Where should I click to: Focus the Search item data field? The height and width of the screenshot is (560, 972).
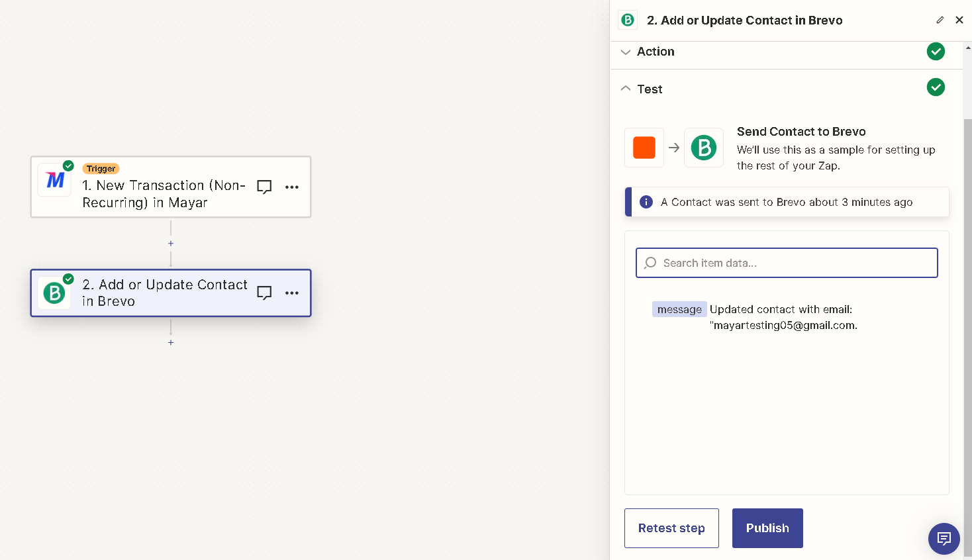click(x=787, y=263)
